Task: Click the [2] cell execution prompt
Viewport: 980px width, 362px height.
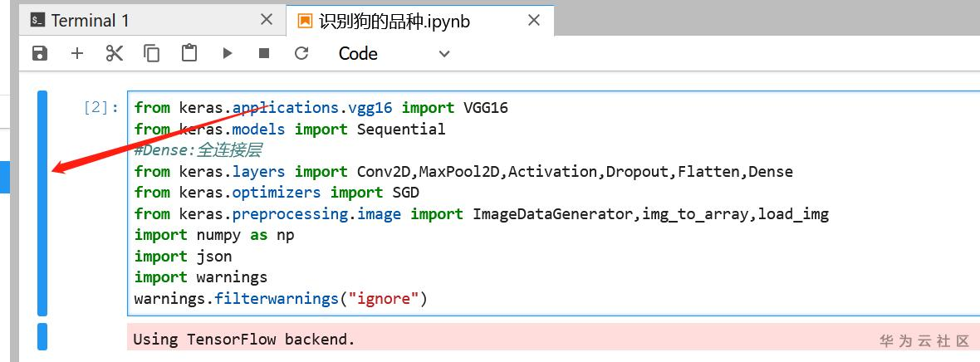Action: [101, 108]
